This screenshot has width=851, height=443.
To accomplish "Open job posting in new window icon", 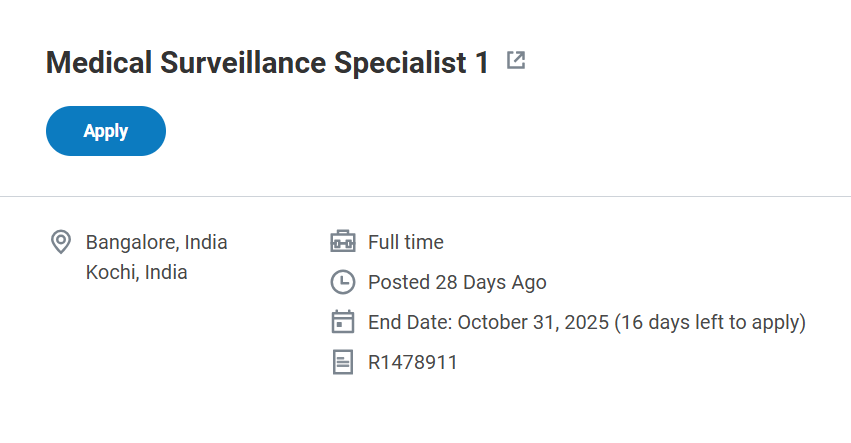I will tap(516, 61).
